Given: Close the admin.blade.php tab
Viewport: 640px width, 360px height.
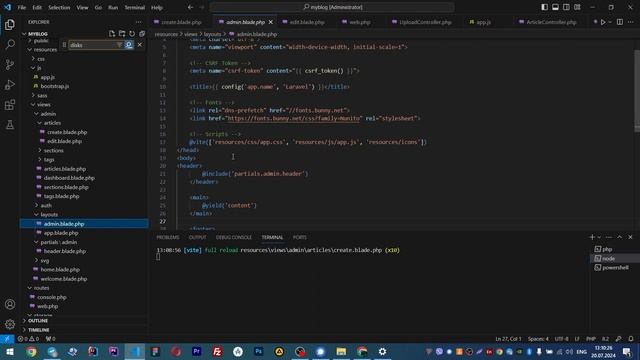Looking at the screenshot, I should [271, 22].
